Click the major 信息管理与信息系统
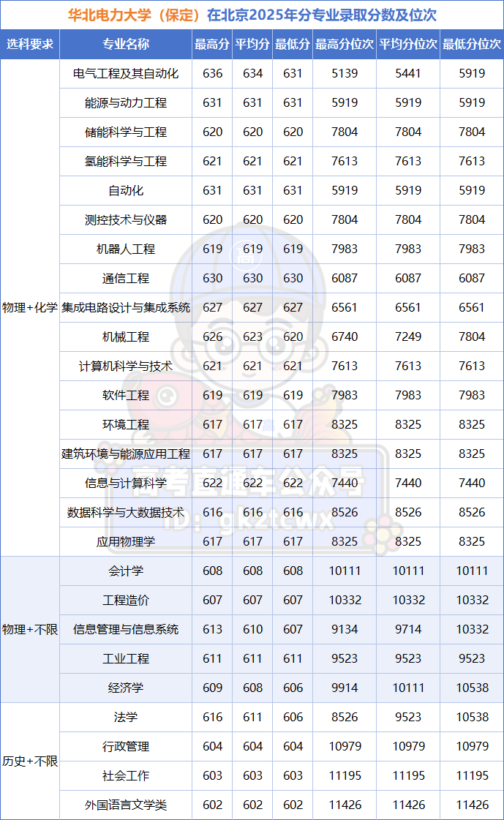Image resolution: width=504 pixels, height=820 pixels. point(126,630)
